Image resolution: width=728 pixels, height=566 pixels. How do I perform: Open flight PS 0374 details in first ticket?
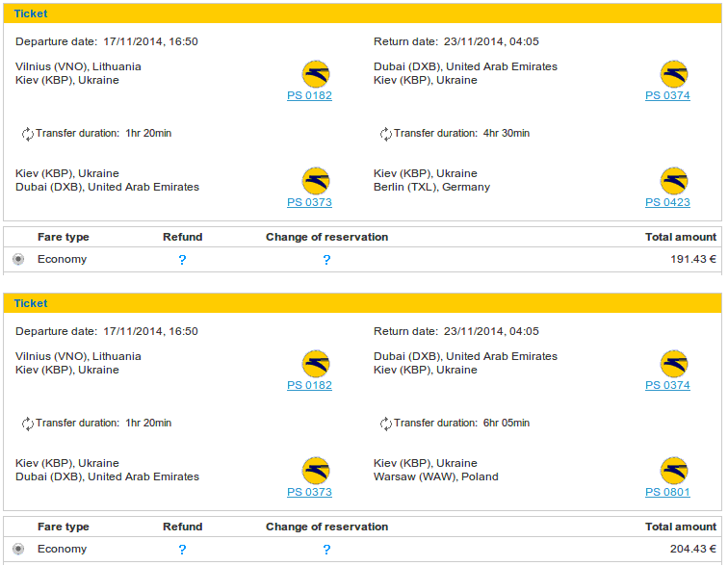(667, 95)
